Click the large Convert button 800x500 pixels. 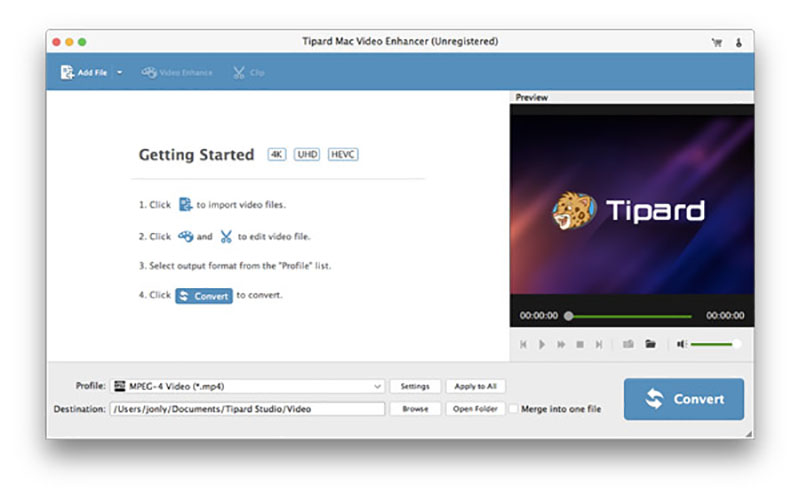coord(684,399)
